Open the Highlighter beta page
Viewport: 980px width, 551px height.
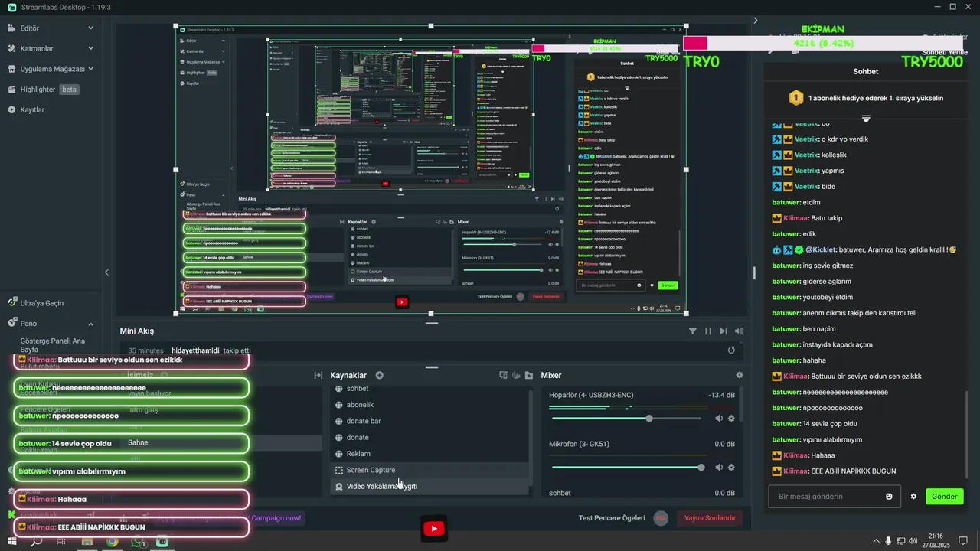50,90
